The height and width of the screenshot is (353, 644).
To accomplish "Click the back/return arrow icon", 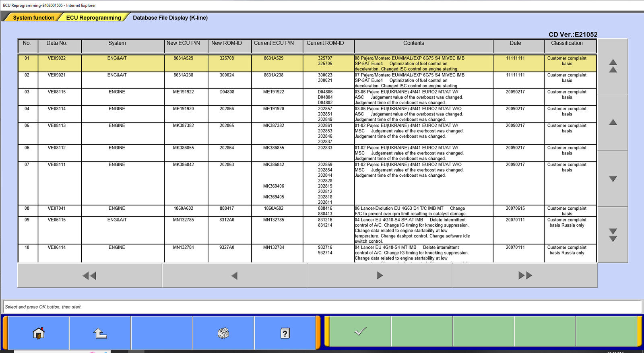I will (100, 333).
